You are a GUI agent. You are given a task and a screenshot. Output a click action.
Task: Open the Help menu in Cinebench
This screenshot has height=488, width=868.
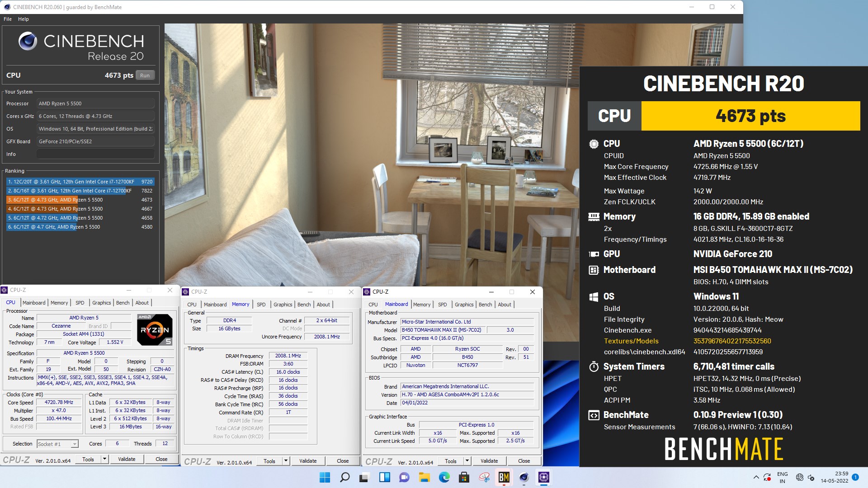(x=24, y=19)
